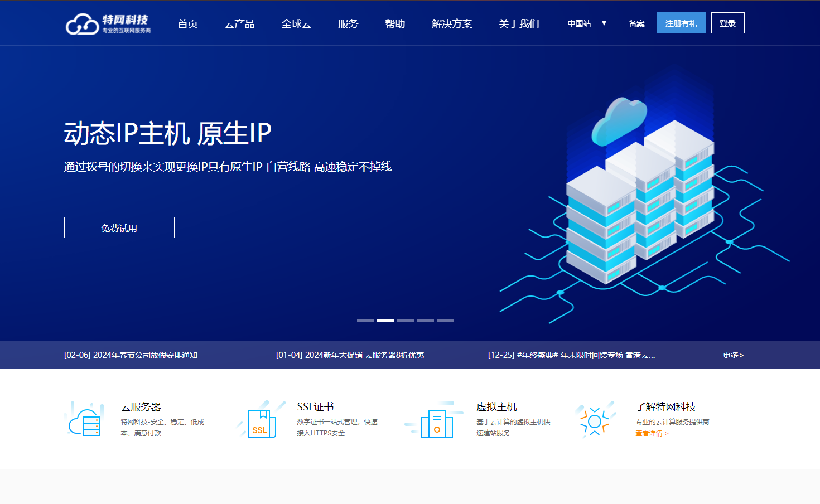Select 首页 in the navigation bar

click(x=187, y=23)
